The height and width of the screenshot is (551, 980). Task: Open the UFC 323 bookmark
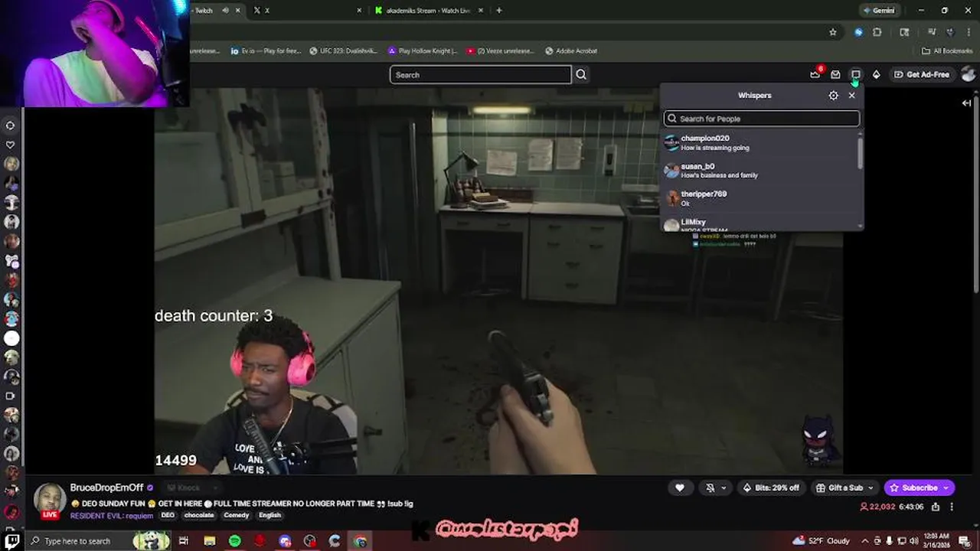coord(345,51)
